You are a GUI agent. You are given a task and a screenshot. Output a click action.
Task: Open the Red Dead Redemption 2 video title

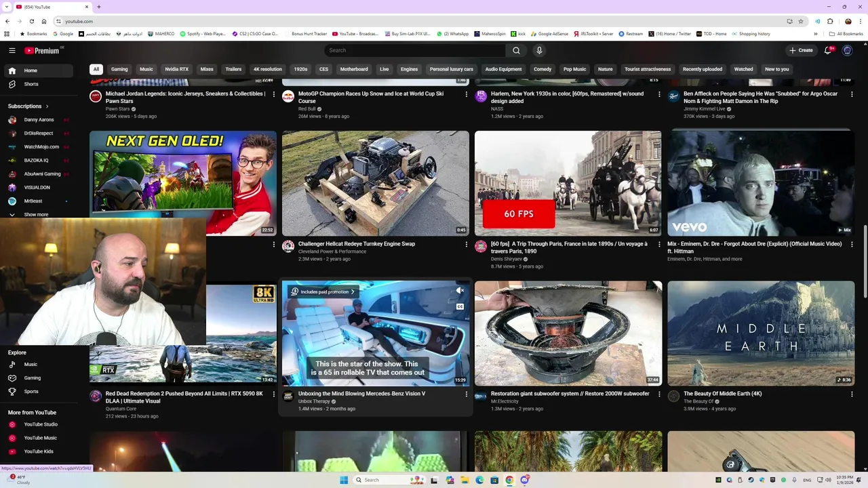184,397
